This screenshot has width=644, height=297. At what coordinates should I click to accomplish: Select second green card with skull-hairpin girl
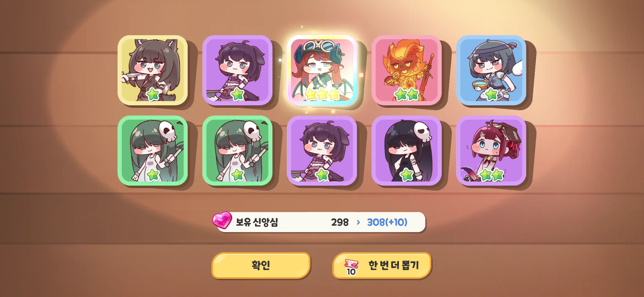[237, 150]
